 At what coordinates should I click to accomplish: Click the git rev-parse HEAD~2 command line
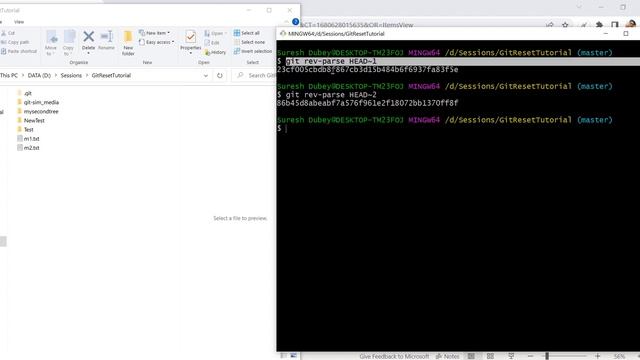[331, 95]
